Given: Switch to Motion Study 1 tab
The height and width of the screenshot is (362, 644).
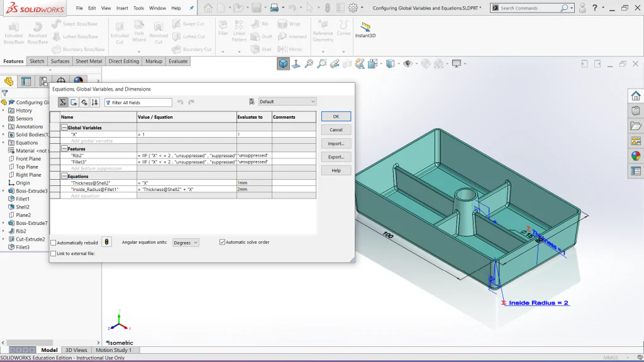Looking at the screenshot, I should pyautogui.click(x=114, y=350).
